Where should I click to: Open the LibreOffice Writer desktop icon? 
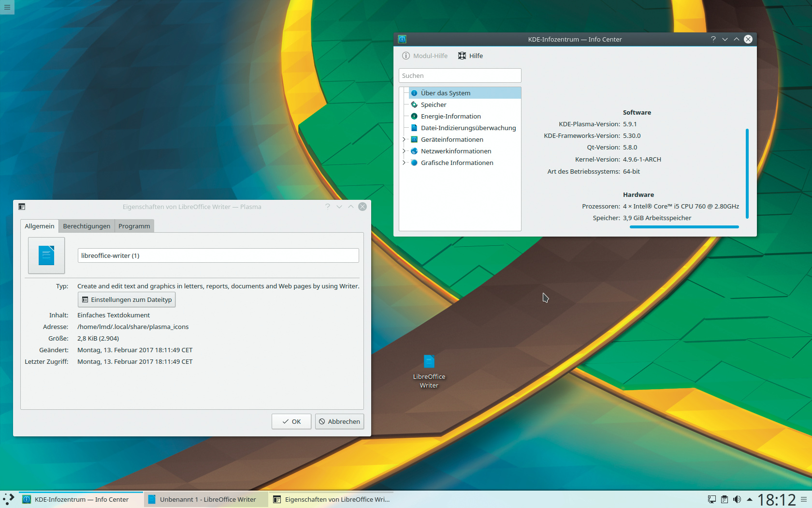[429, 362]
